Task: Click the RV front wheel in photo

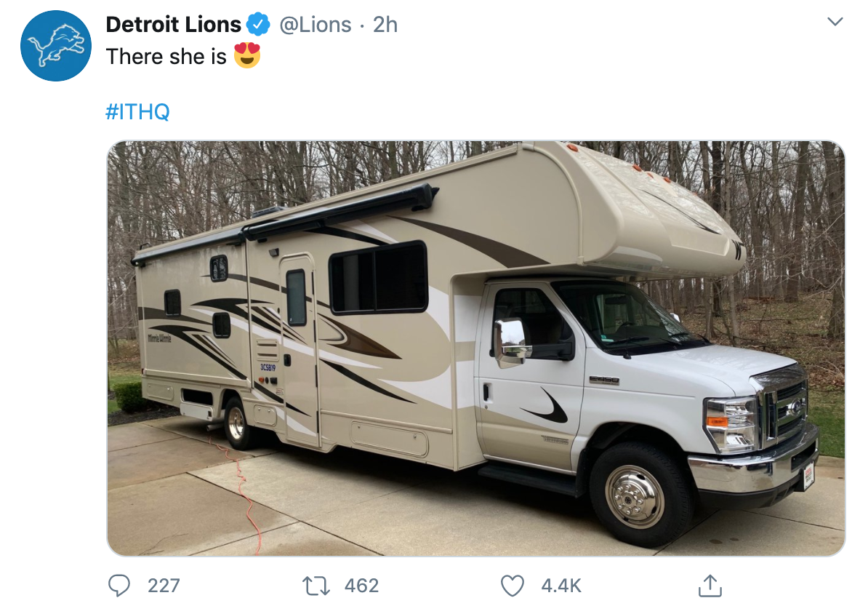Action: [x=635, y=496]
